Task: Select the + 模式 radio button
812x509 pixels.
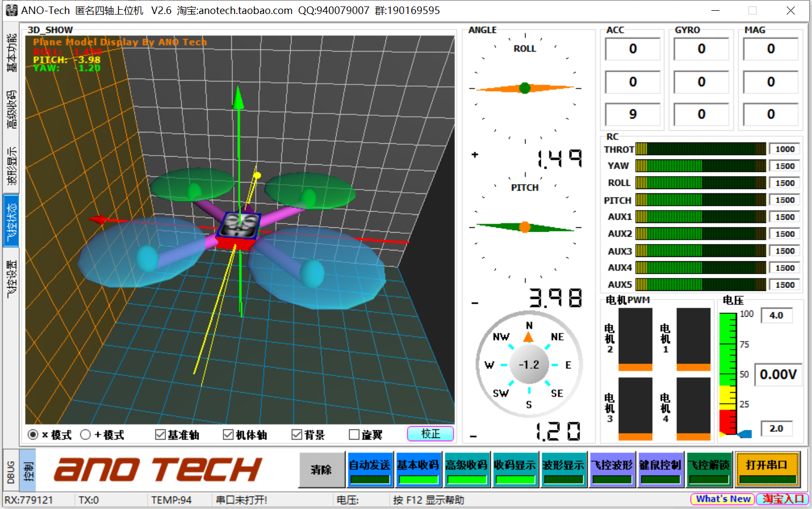Action: pos(102,435)
